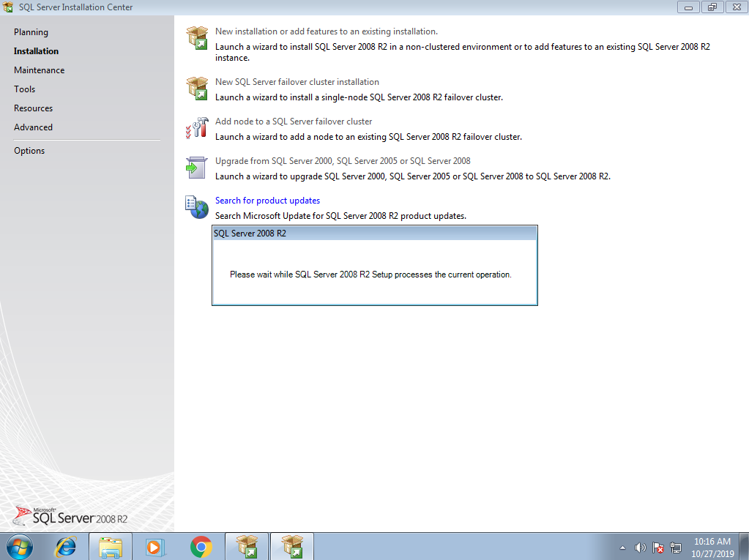The width and height of the screenshot is (749, 560).
Task: Launch Internet Explorer from taskbar
Action: click(x=66, y=547)
